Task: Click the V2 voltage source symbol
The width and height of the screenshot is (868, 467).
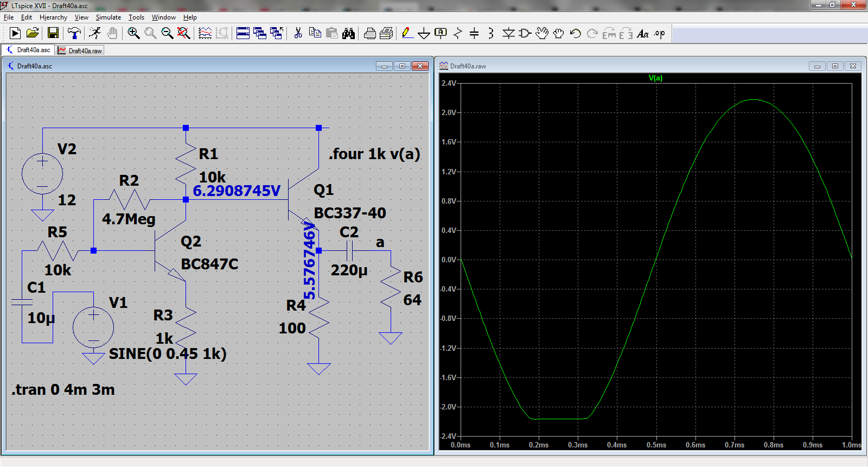Action: coord(42,174)
